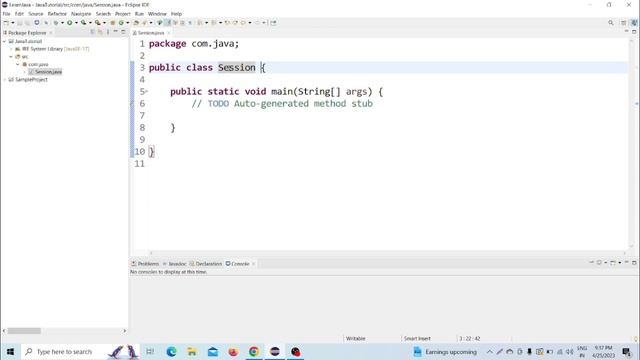Click Smart Insert in status bar

click(417, 338)
